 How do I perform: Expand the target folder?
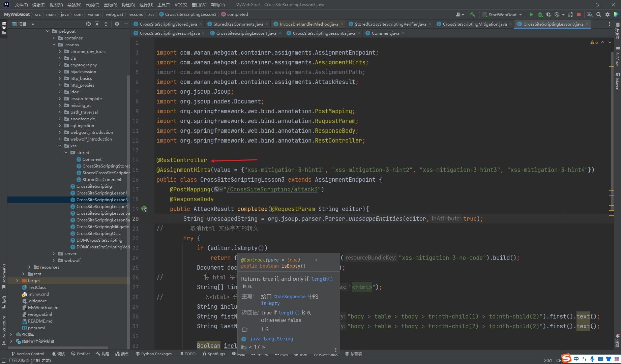(17, 280)
